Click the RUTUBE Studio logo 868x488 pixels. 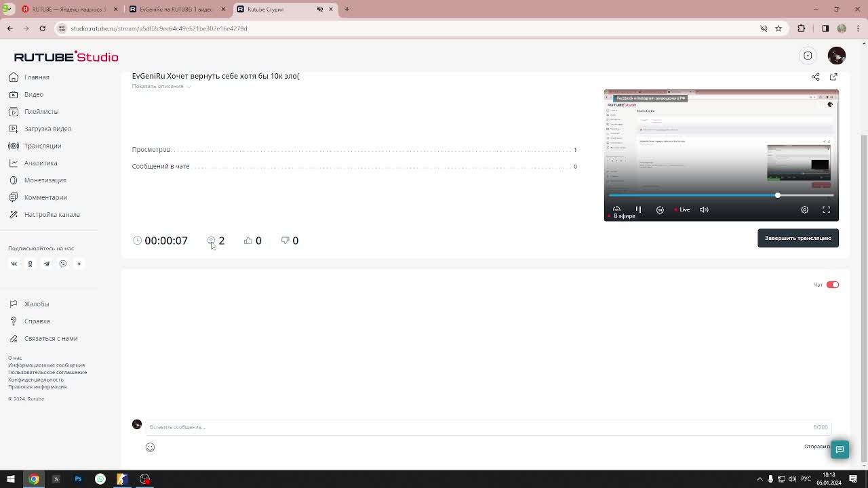click(66, 57)
